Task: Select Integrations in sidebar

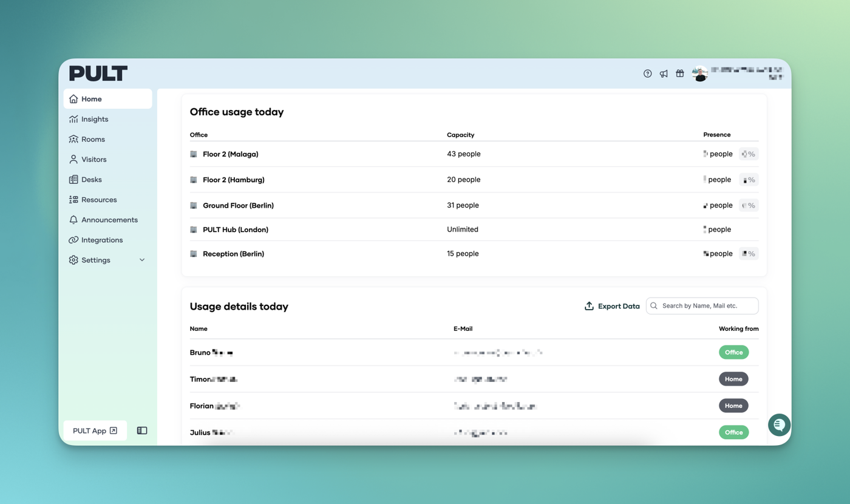Action: [102, 240]
